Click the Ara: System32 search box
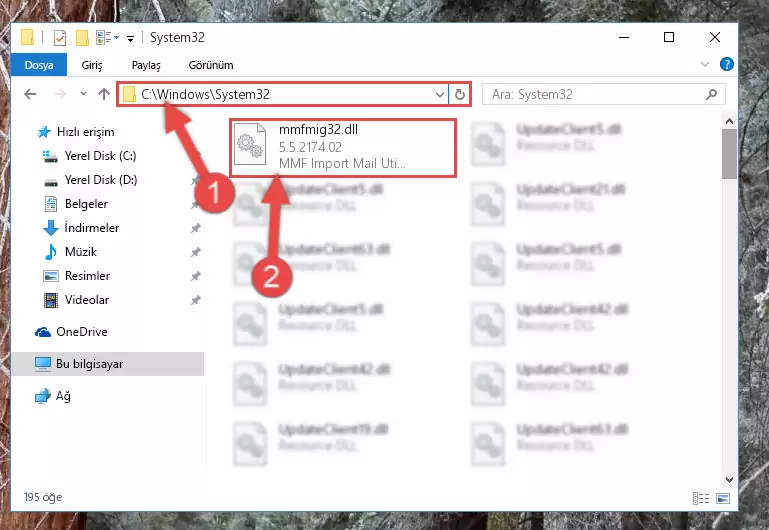The width and height of the screenshot is (769, 530). 604,94
